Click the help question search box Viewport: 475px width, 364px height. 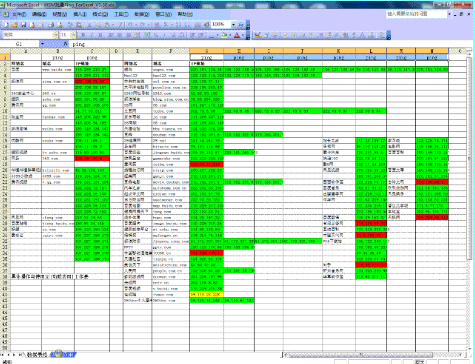pyautogui.click(x=416, y=14)
